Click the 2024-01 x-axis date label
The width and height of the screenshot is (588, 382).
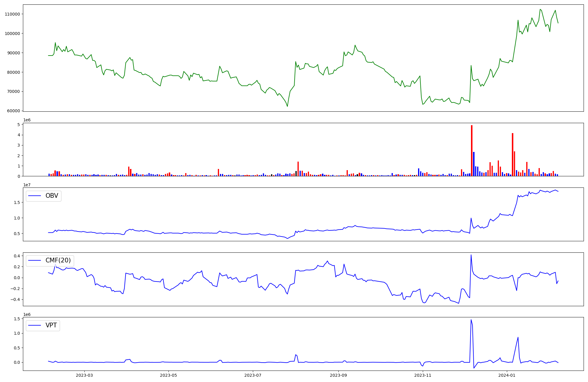click(x=507, y=375)
